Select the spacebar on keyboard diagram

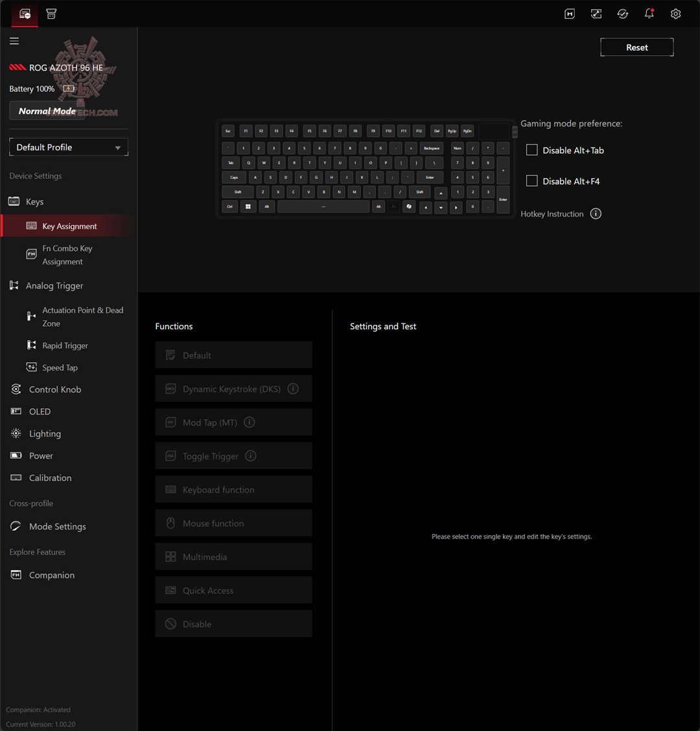tap(323, 207)
